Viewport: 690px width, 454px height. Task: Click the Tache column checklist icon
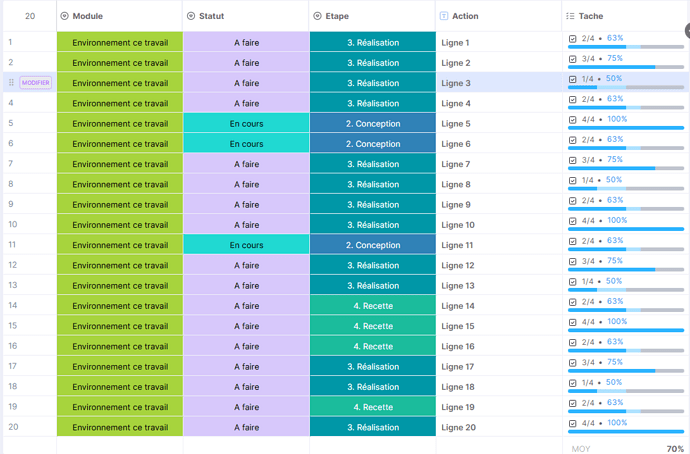(570, 16)
